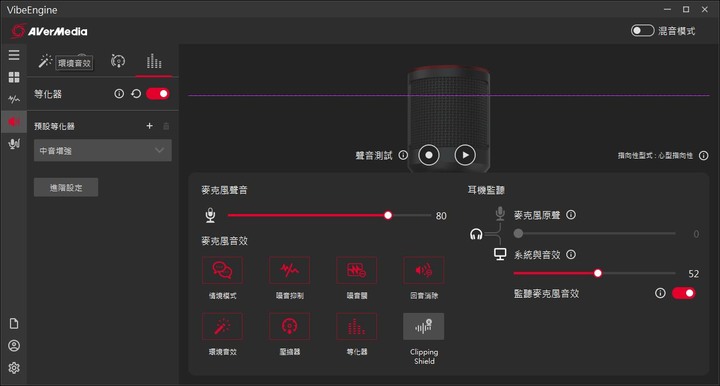Screen dimensions: 720x386
Task: Click the headphone monitor icon
Action: [x=476, y=235]
